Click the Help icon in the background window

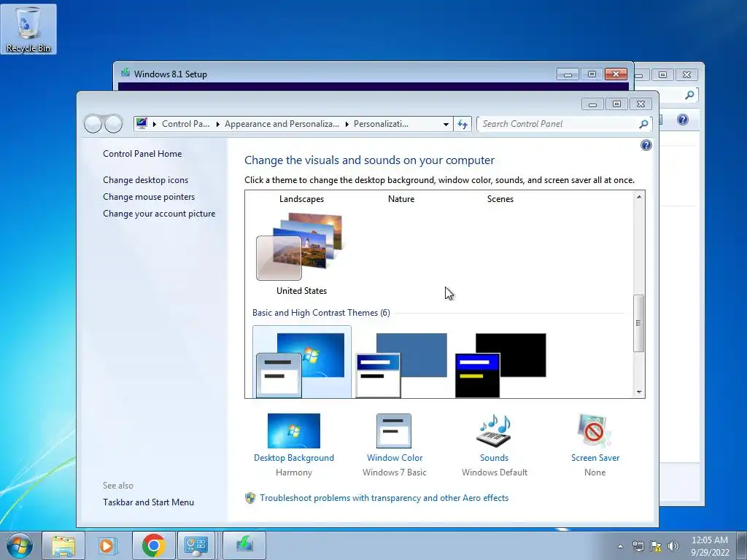(x=683, y=120)
